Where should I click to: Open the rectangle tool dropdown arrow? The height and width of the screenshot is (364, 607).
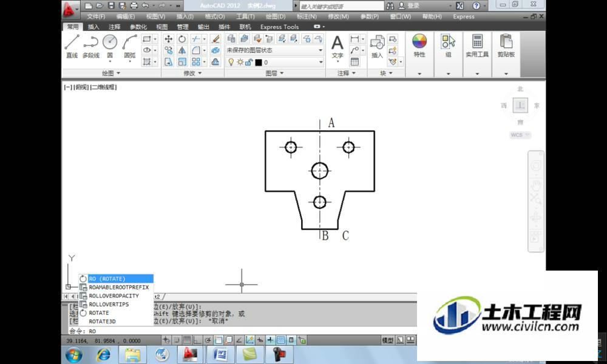tap(155, 39)
